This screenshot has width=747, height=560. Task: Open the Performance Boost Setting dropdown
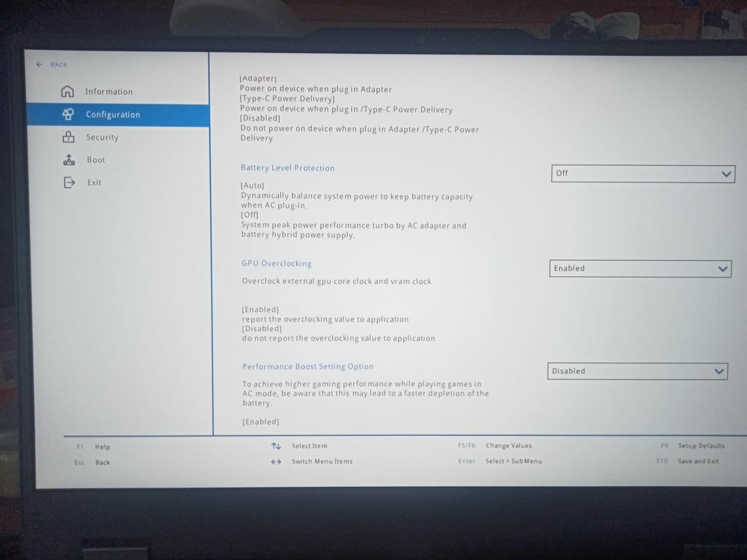(x=638, y=371)
